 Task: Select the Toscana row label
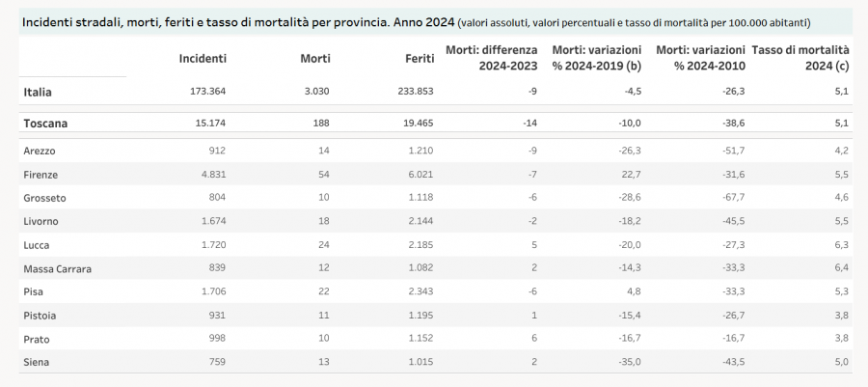[x=44, y=124]
